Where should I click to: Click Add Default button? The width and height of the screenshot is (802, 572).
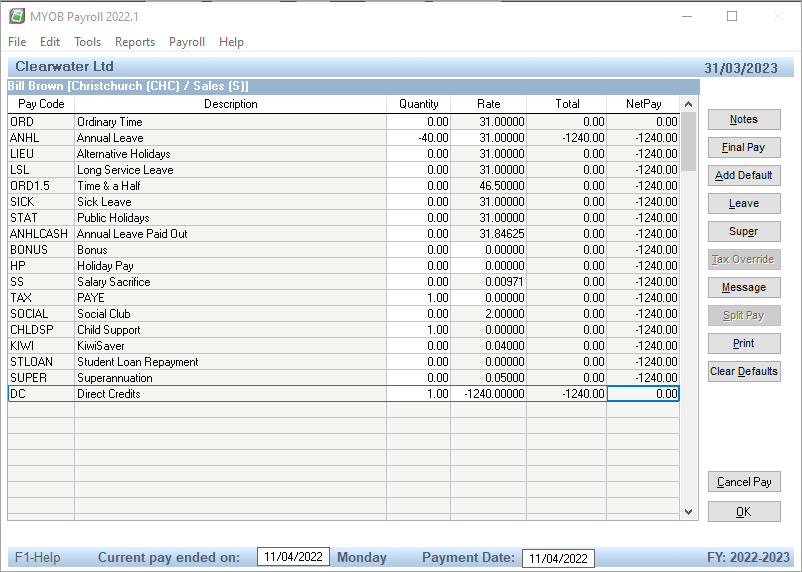[743, 175]
